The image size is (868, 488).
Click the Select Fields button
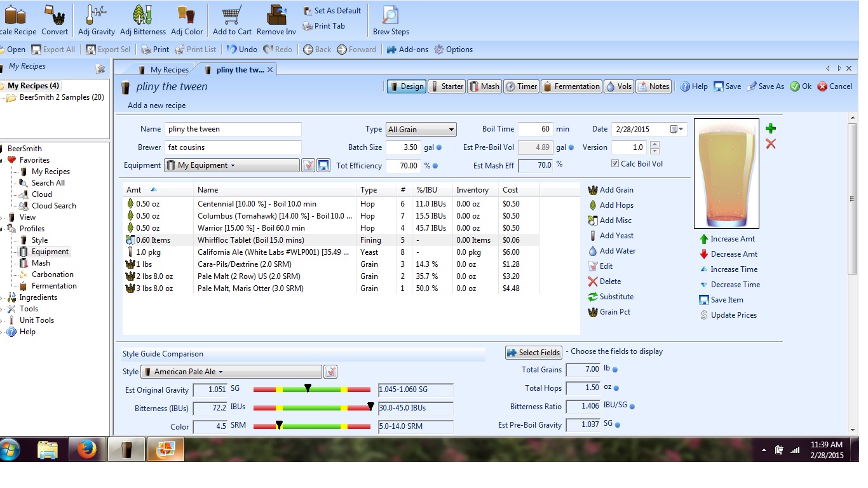pos(534,353)
